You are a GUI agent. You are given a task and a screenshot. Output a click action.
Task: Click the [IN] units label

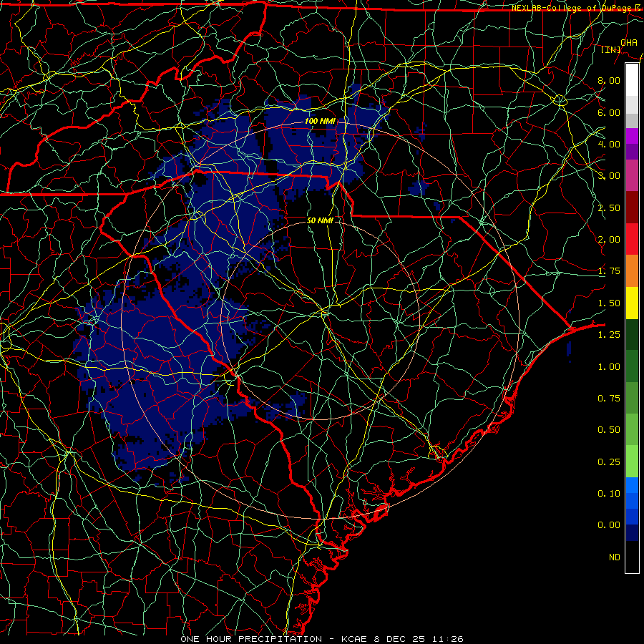pyautogui.click(x=611, y=49)
